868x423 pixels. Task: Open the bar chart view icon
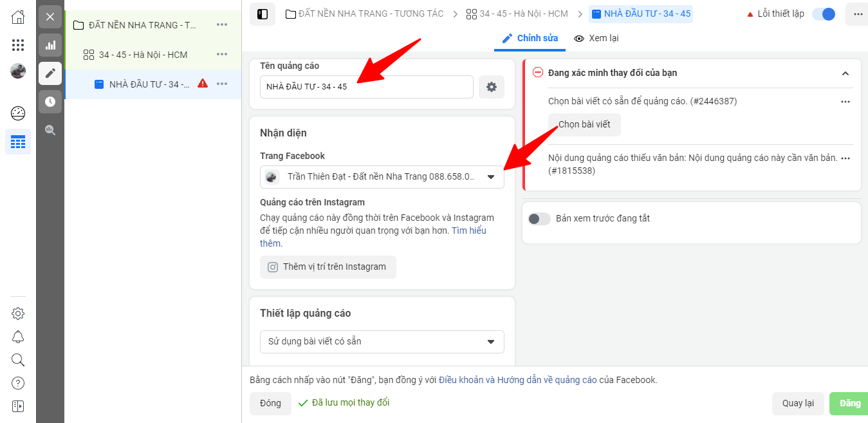[50, 45]
